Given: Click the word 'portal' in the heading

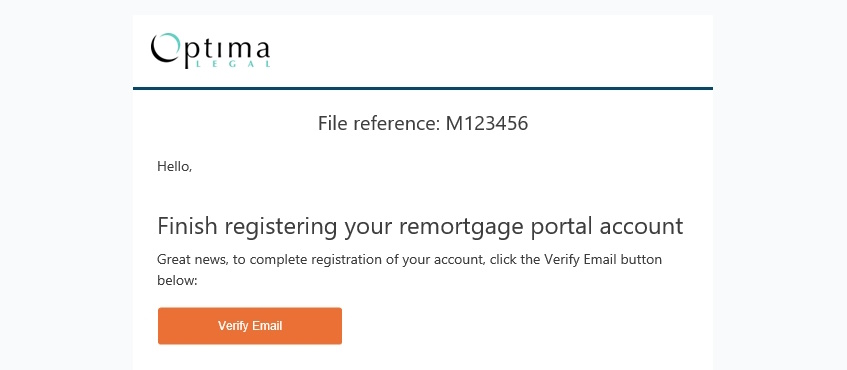Looking at the screenshot, I should click(562, 227).
